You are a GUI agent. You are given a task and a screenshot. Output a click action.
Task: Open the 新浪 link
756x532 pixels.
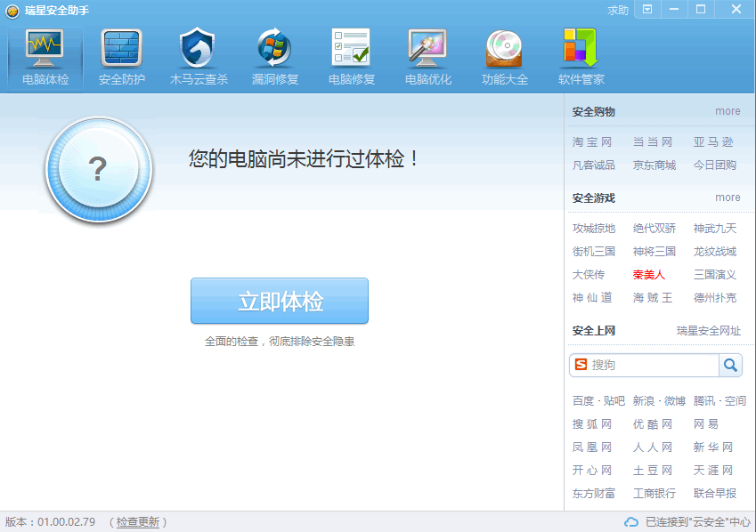pyautogui.click(x=644, y=401)
